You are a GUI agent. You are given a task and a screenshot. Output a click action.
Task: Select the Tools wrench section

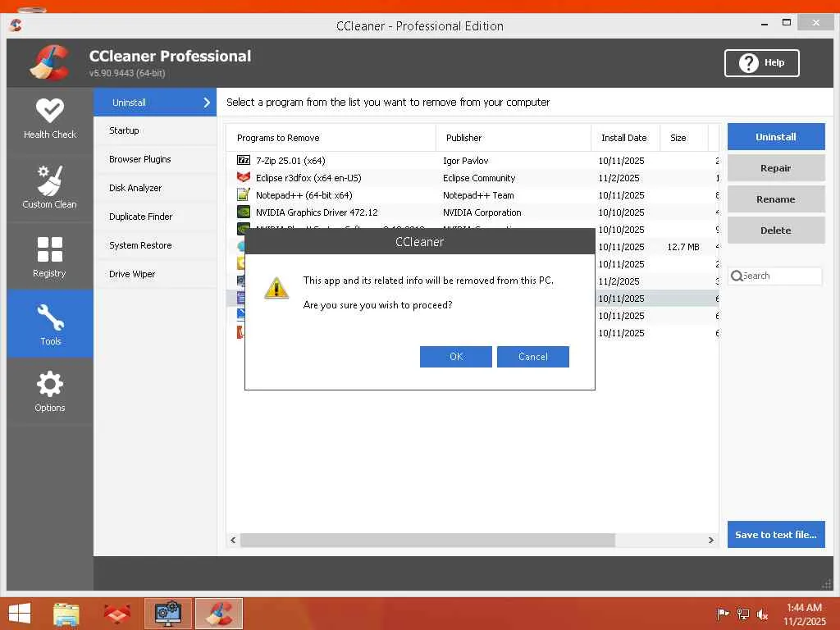click(x=50, y=323)
